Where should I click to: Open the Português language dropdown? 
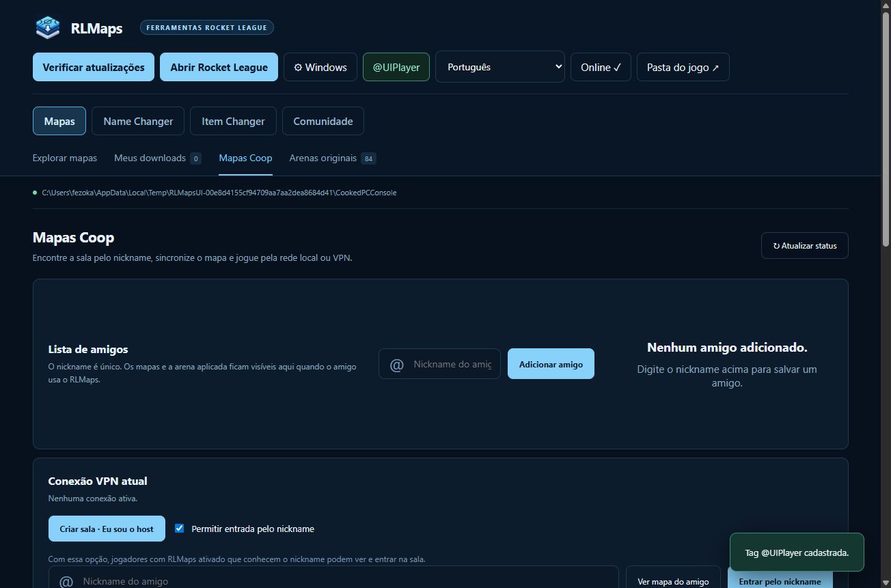pyautogui.click(x=500, y=67)
